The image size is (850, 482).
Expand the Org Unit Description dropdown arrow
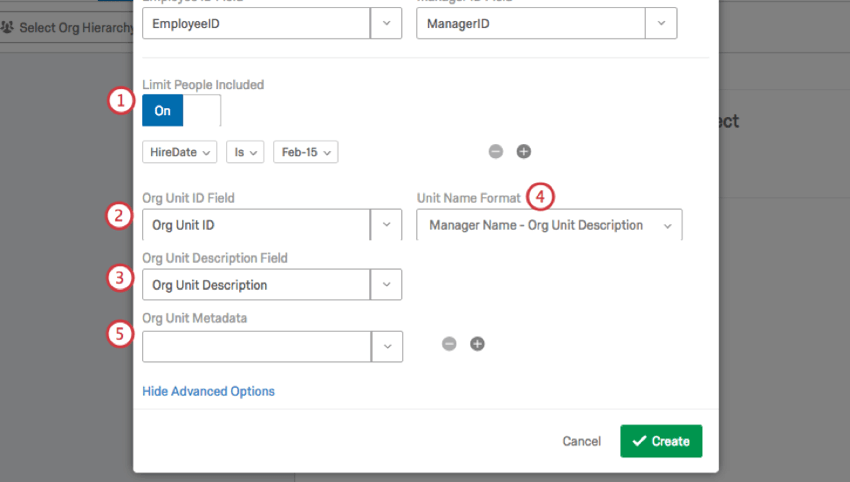(386, 285)
